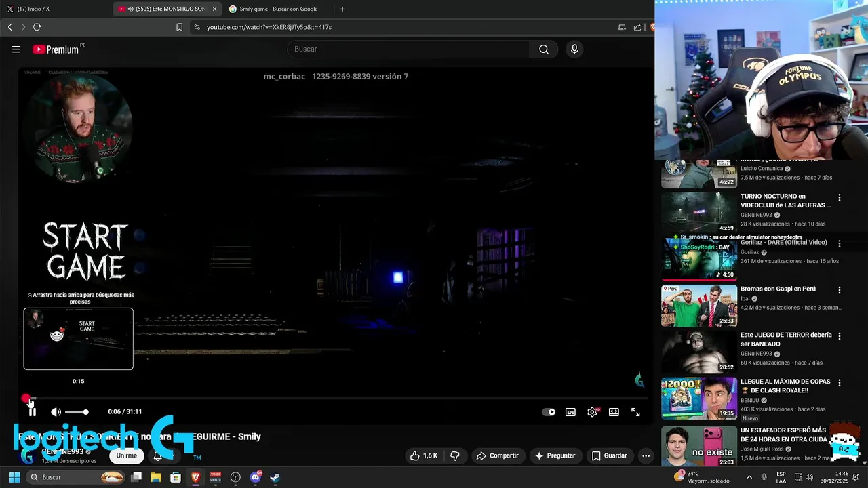Adjust the video volume slider
Image resolution: width=868 pixels, height=488 pixels.
point(77,412)
